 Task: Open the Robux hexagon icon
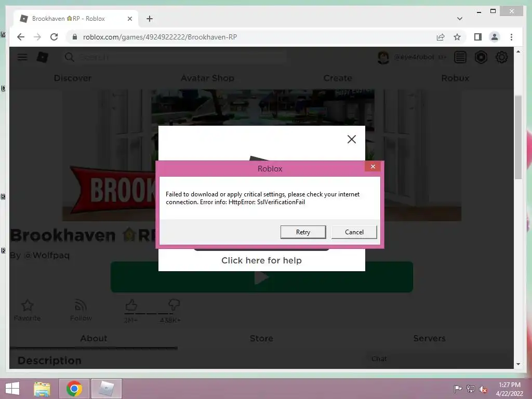(x=481, y=57)
